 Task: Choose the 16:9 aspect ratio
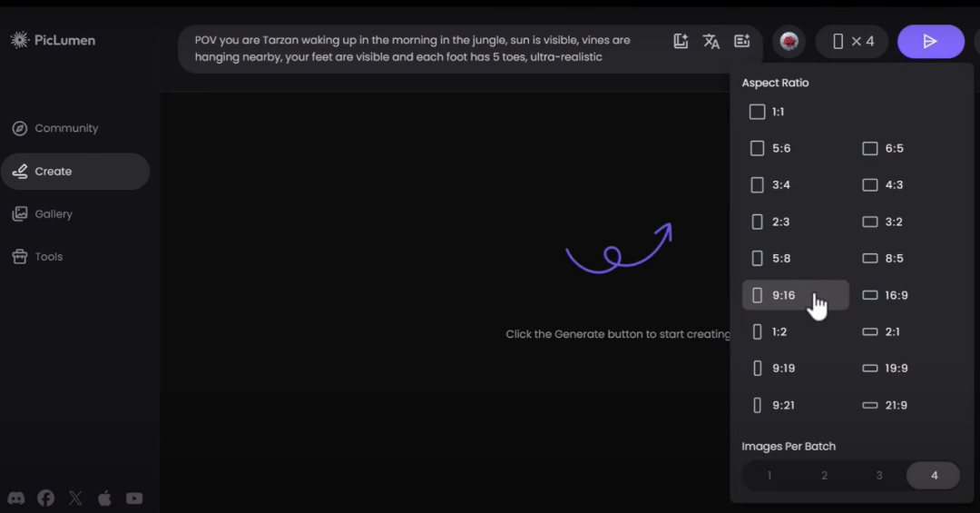pyautogui.click(x=885, y=295)
